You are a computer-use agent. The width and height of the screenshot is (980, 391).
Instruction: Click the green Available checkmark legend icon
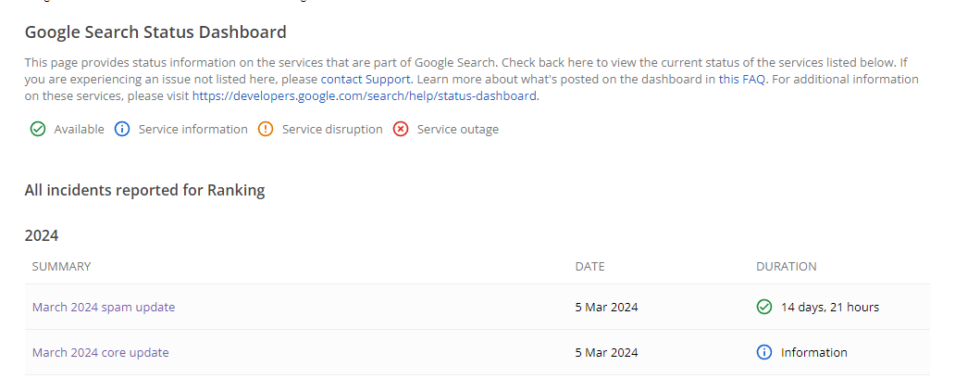click(38, 130)
